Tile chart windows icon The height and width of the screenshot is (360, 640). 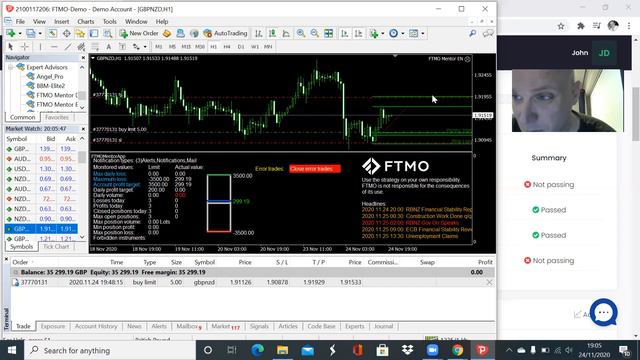[329, 33]
